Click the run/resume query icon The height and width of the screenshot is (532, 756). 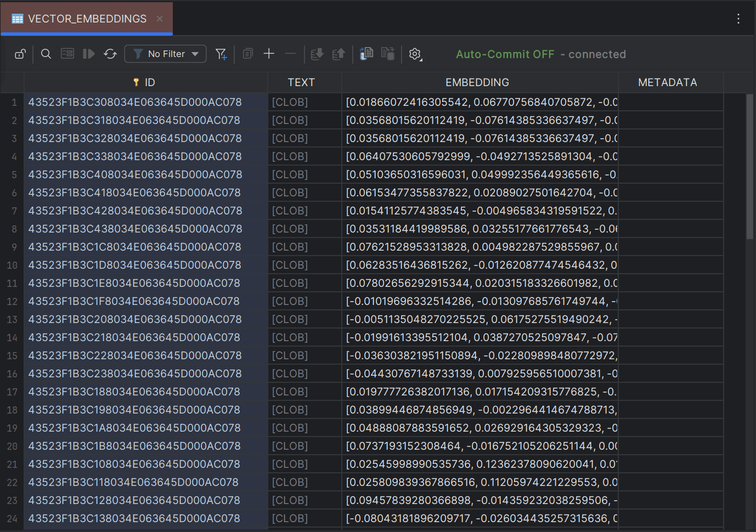coord(88,54)
